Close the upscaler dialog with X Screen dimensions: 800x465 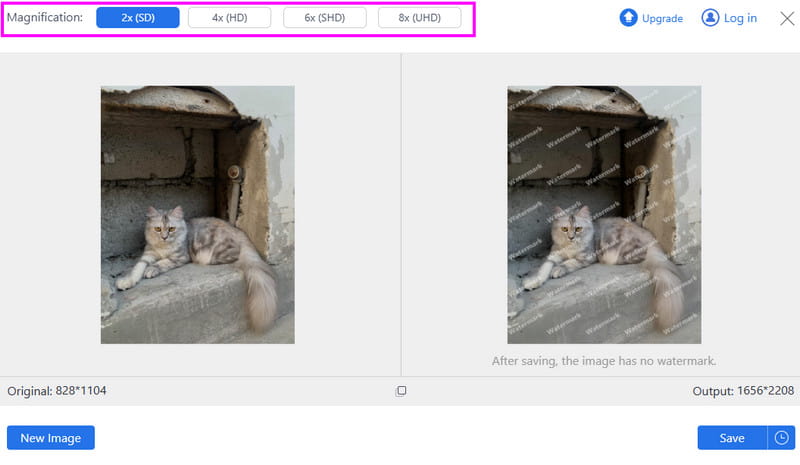coord(787,18)
